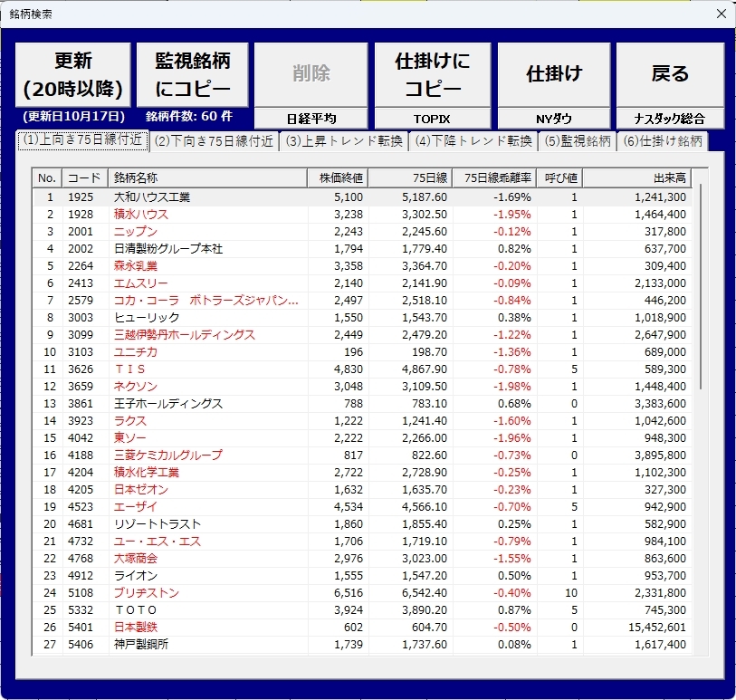The image size is (736, 700).
Task: Sort by the 75日線乖離率 column header
Action: 494,177
